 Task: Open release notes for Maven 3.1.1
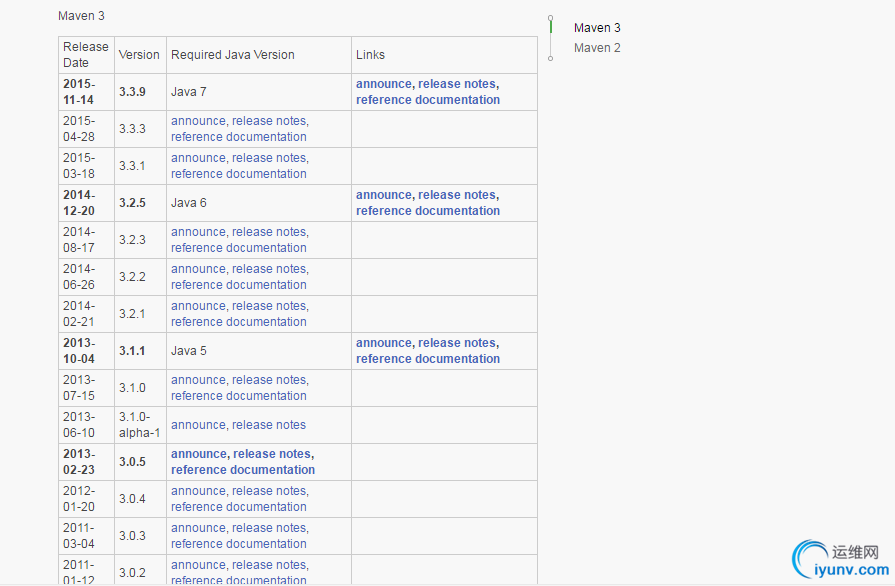pyautogui.click(x=457, y=343)
